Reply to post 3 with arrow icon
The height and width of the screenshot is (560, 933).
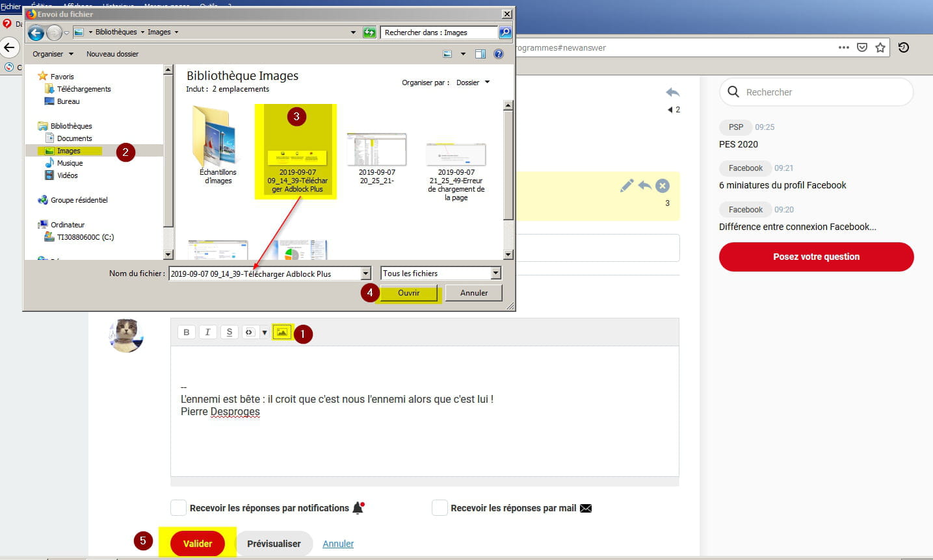coord(644,186)
